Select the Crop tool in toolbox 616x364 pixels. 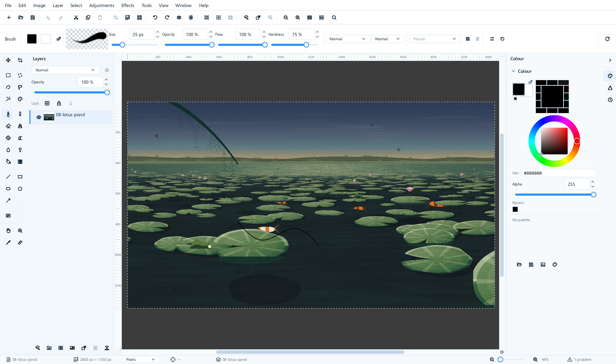[20, 60]
